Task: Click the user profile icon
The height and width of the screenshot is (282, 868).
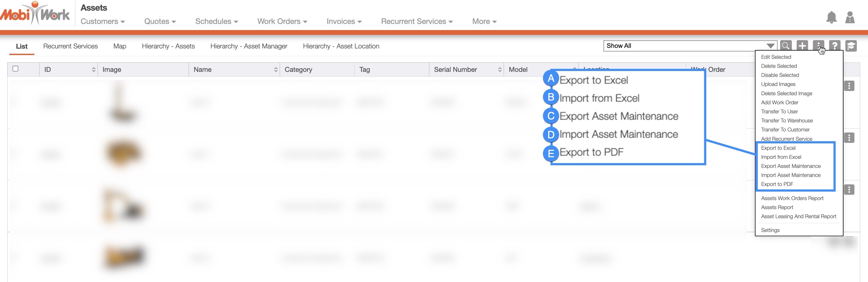Action: [850, 18]
